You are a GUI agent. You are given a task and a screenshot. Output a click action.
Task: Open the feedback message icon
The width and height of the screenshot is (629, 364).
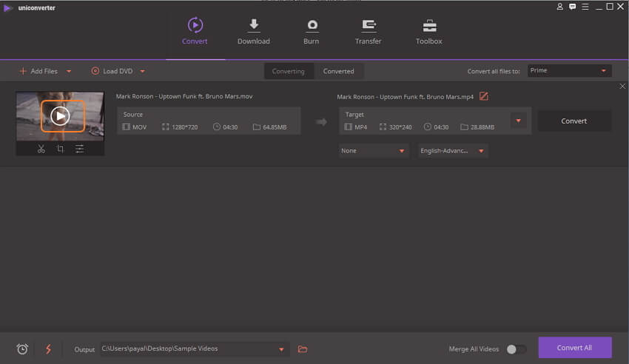pos(573,7)
